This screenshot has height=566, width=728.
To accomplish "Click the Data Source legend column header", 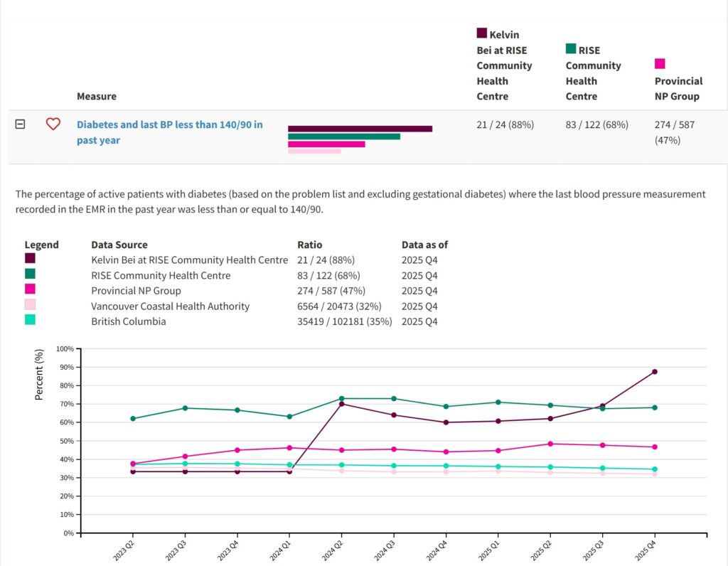I will coord(119,245).
